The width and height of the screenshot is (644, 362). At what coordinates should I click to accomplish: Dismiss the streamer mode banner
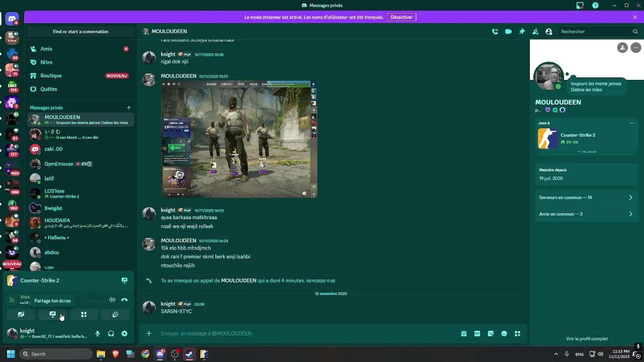click(x=635, y=17)
